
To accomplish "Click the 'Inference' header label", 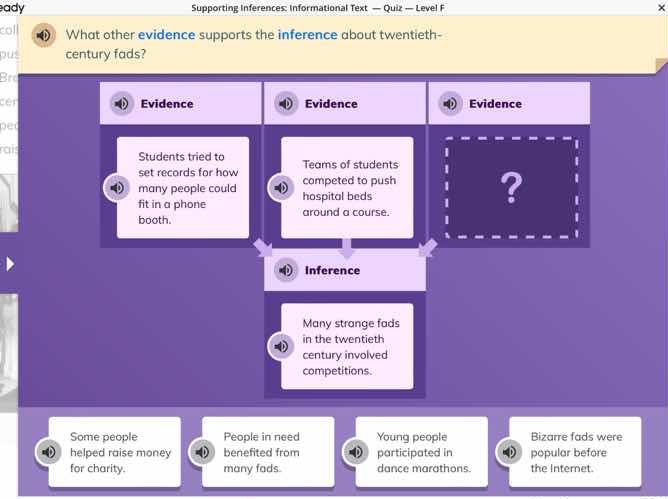I will pos(332,270).
